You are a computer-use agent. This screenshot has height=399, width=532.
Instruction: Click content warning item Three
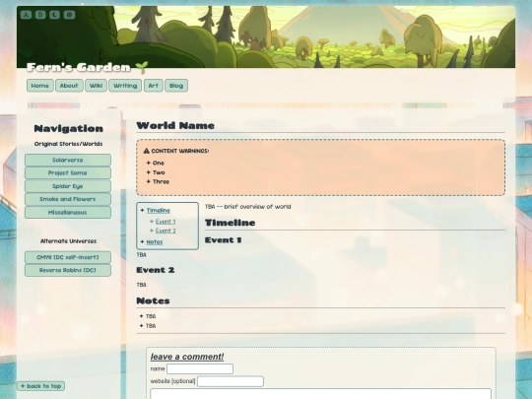(x=161, y=181)
